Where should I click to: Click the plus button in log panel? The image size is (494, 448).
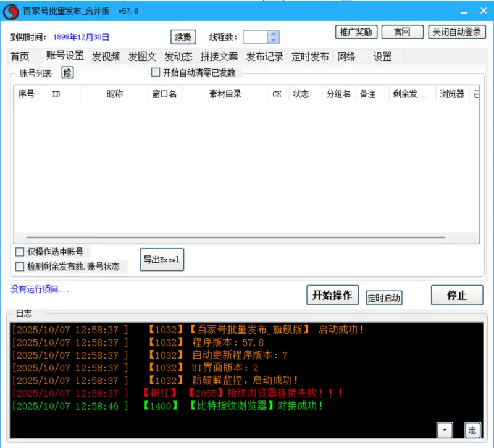(x=445, y=429)
